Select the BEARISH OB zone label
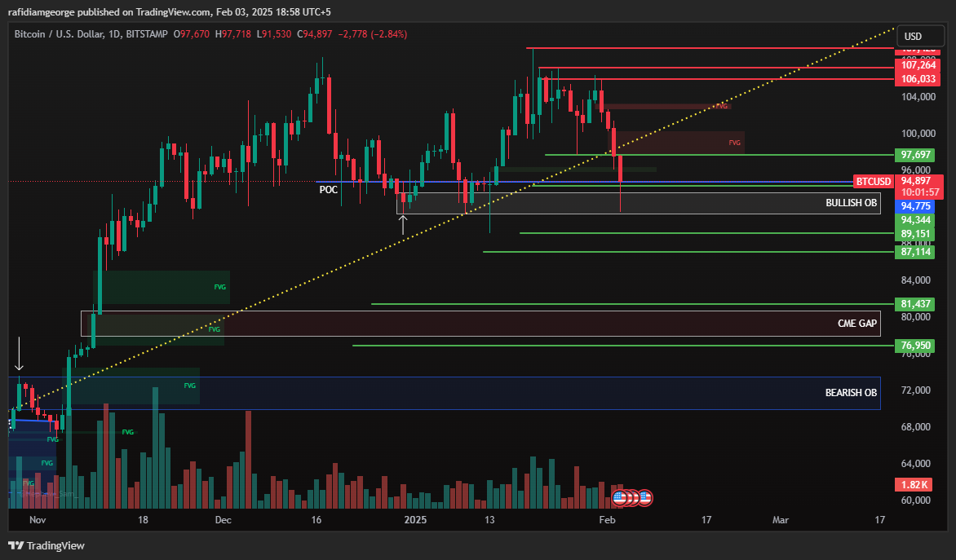956x560 pixels. pyautogui.click(x=851, y=393)
